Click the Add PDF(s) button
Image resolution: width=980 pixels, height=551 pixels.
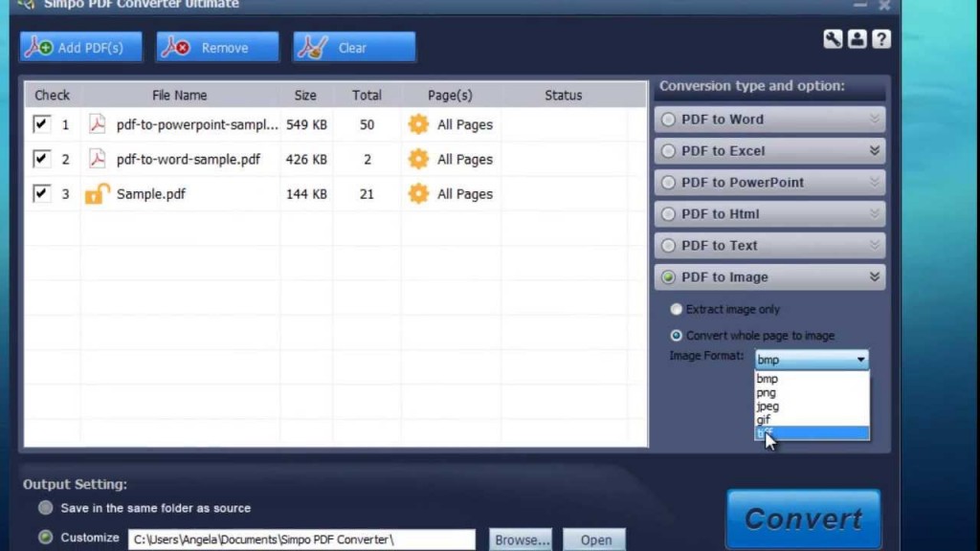(x=80, y=48)
